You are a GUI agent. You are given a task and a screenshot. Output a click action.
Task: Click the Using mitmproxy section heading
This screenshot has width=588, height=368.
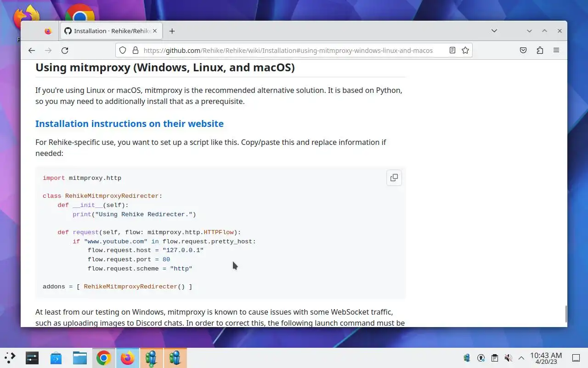click(x=165, y=68)
